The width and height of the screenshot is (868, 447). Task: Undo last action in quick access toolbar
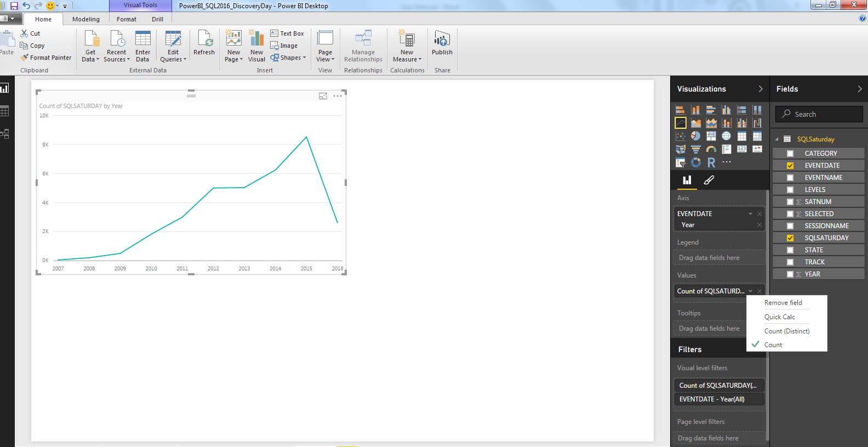26,6
